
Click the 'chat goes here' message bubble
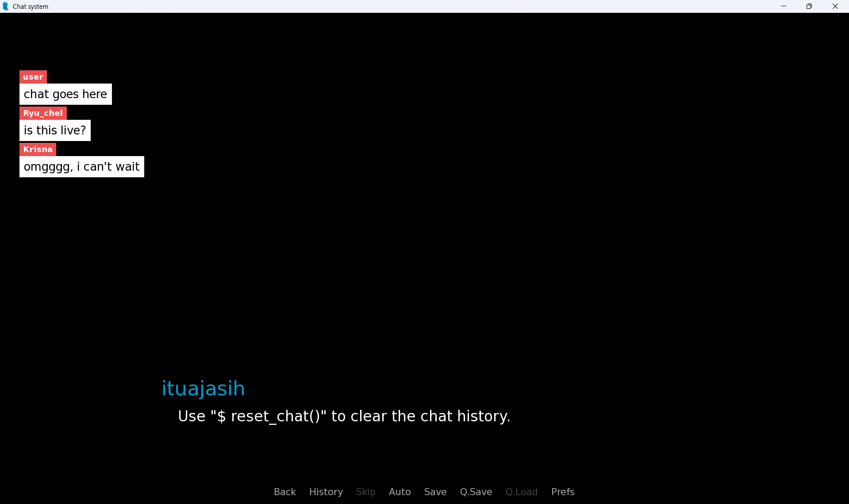(65, 94)
